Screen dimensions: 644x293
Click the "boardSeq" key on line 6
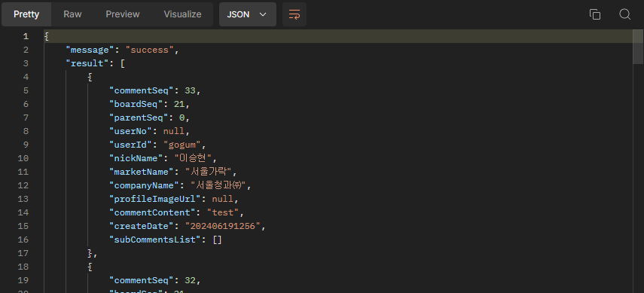click(136, 104)
